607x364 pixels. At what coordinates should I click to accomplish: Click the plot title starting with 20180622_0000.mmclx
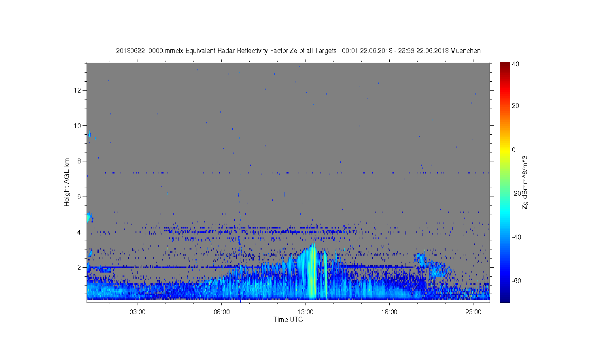[298, 51]
